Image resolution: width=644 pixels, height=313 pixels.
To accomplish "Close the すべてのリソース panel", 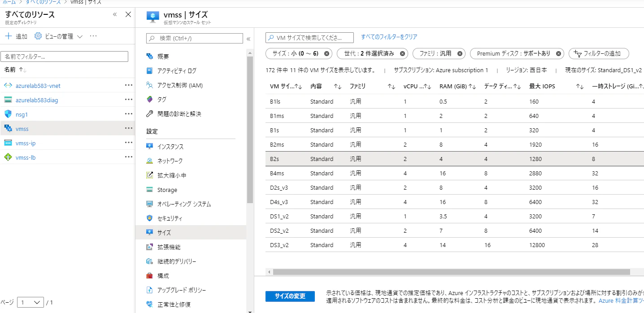I will point(128,14).
